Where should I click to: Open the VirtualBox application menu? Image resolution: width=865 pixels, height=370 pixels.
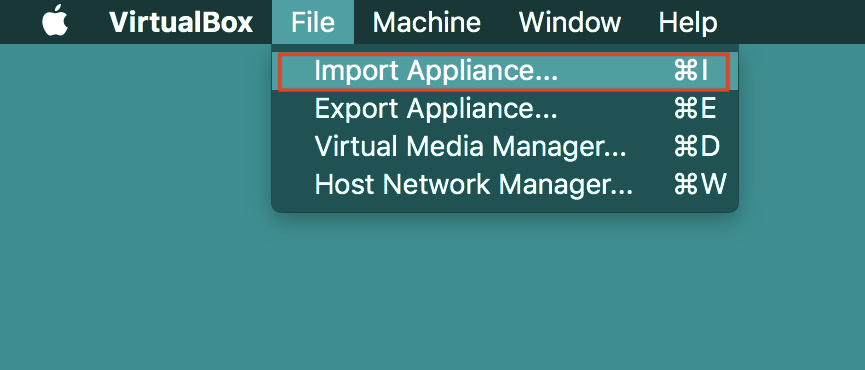(x=181, y=23)
